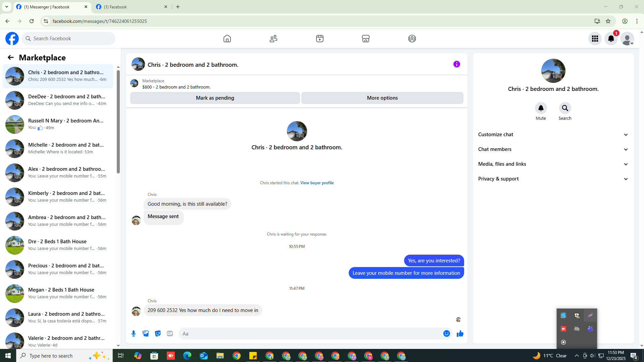Open chat with DeeDee
Screen dimensions: 644x362
[x=58, y=100]
